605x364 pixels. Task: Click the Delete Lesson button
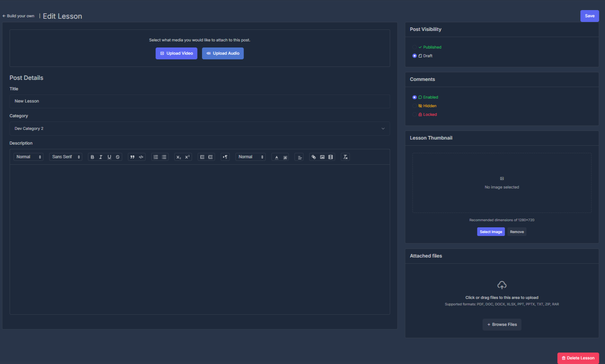point(578,358)
